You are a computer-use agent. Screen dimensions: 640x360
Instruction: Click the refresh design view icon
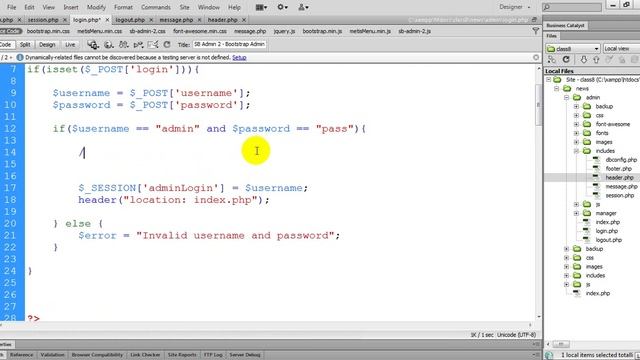(167, 44)
